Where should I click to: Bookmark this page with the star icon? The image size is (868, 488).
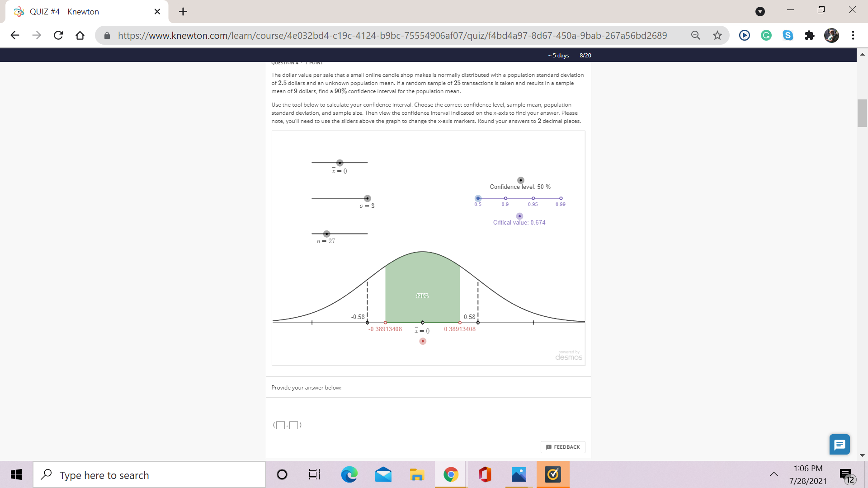[717, 35]
